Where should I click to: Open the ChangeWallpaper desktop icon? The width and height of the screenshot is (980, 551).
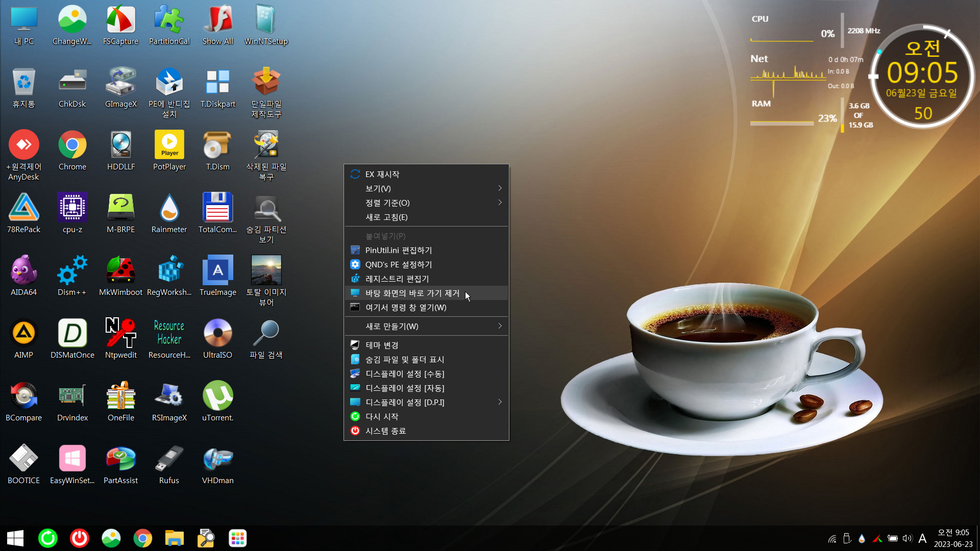coord(72,26)
